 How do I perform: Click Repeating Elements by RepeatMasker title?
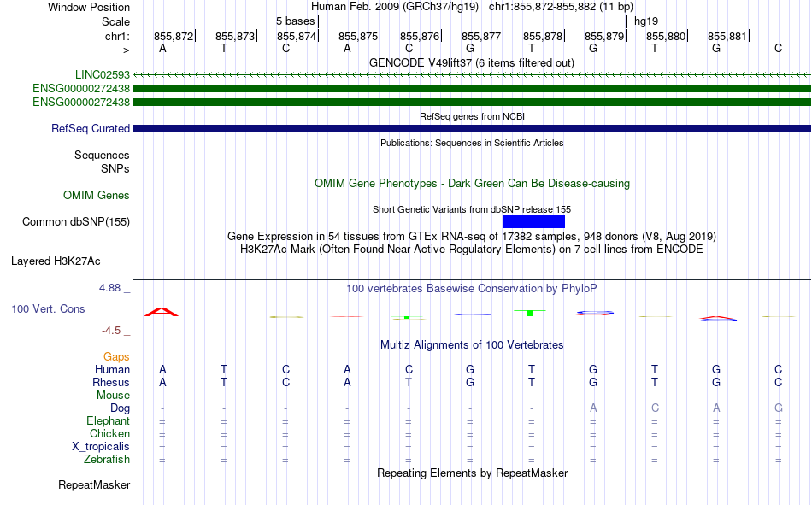pos(472,473)
